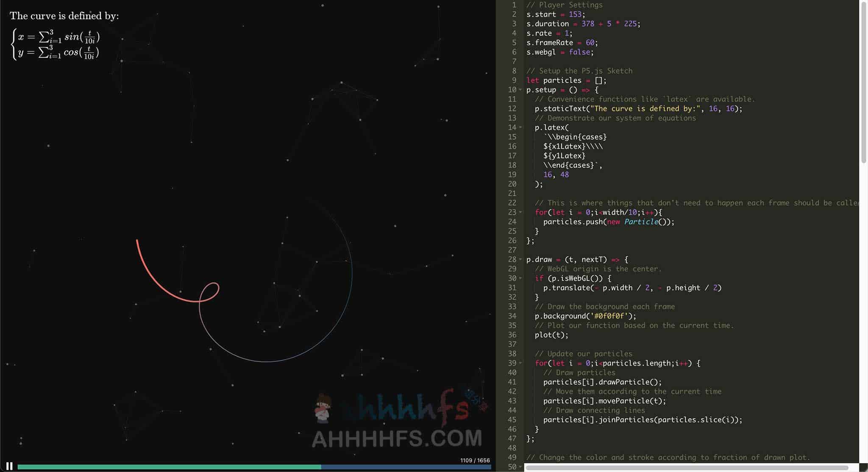The height and width of the screenshot is (472, 868).
Task: Seek within the green played portion of progress bar
Action: (x=169, y=467)
